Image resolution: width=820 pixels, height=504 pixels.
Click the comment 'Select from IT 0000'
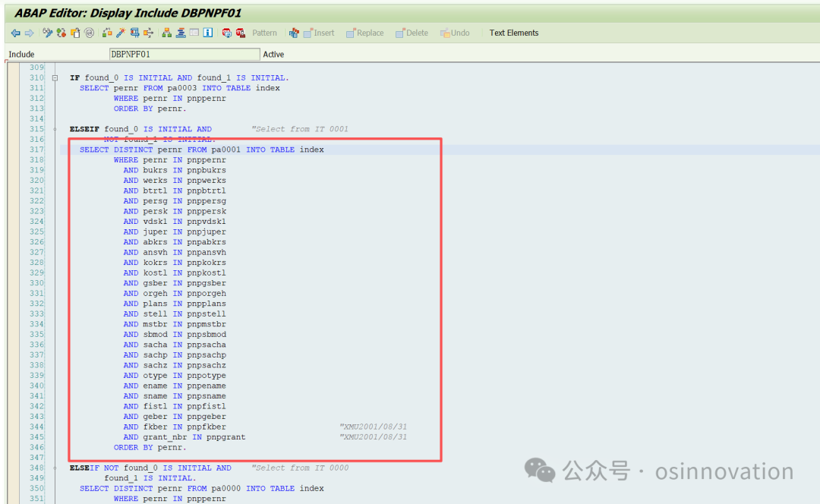click(300, 468)
